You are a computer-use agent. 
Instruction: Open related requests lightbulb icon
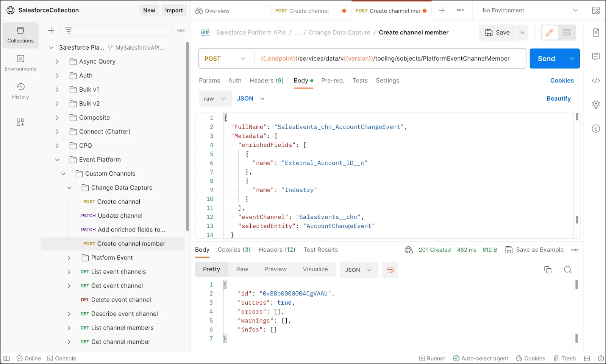click(x=596, y=105)
